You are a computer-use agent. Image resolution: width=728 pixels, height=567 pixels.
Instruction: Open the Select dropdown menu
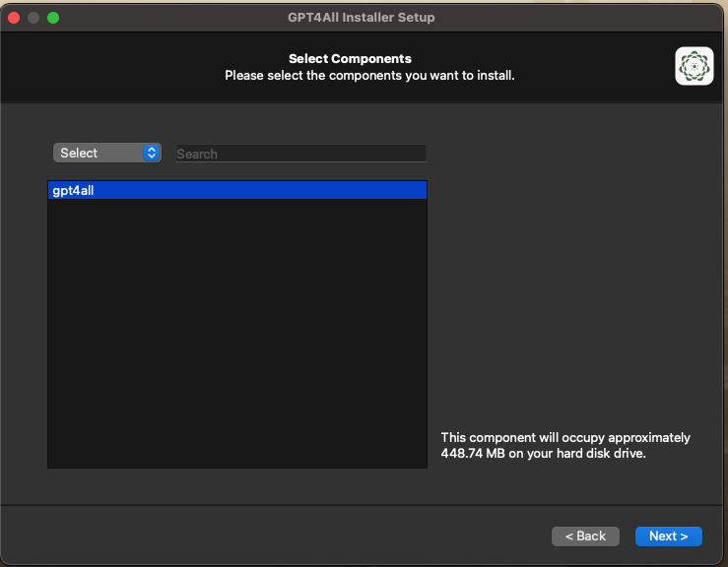coord(107,153)
